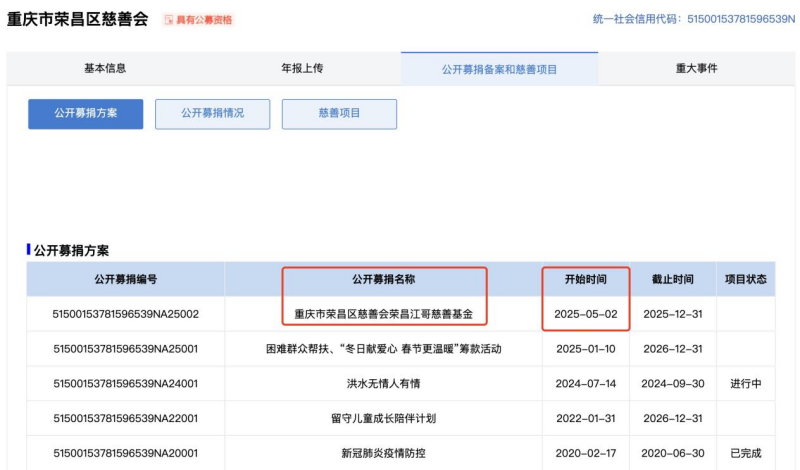Image resolution: width=800 pixels, height=470 pixels.
Task: Select the 洪水无情人有情 fundraising entry
Action: [x=383, y=383]
